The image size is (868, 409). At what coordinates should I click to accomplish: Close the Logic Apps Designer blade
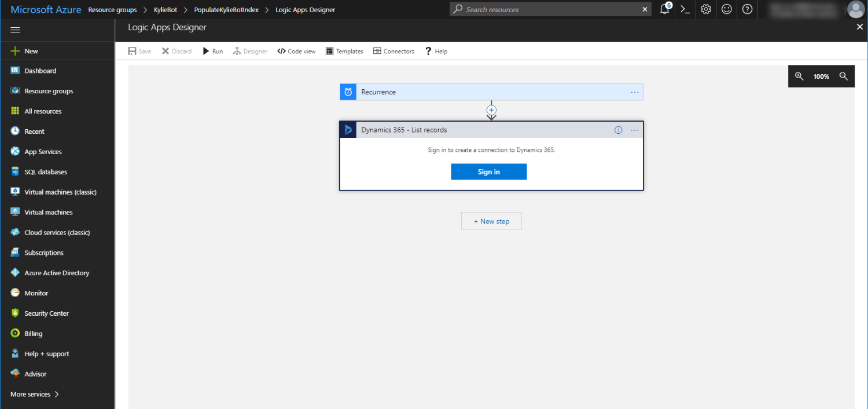click(x=859, y=27)
